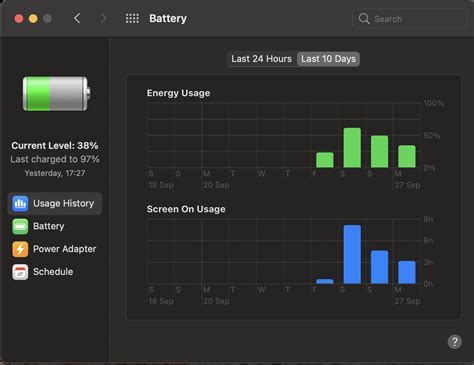Click the Battery window title
Viewport: 474px width, 365px height.
click(x=168, y=18)
